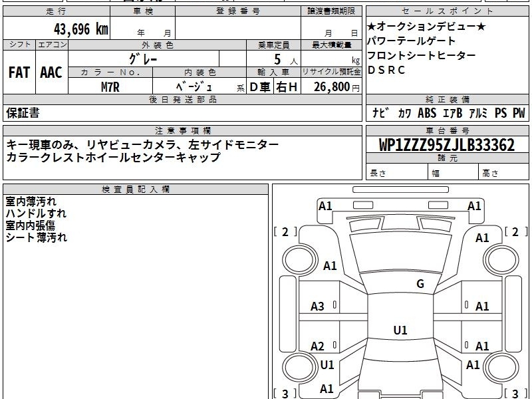Select the PW equipment item

(x=519, y=113)
